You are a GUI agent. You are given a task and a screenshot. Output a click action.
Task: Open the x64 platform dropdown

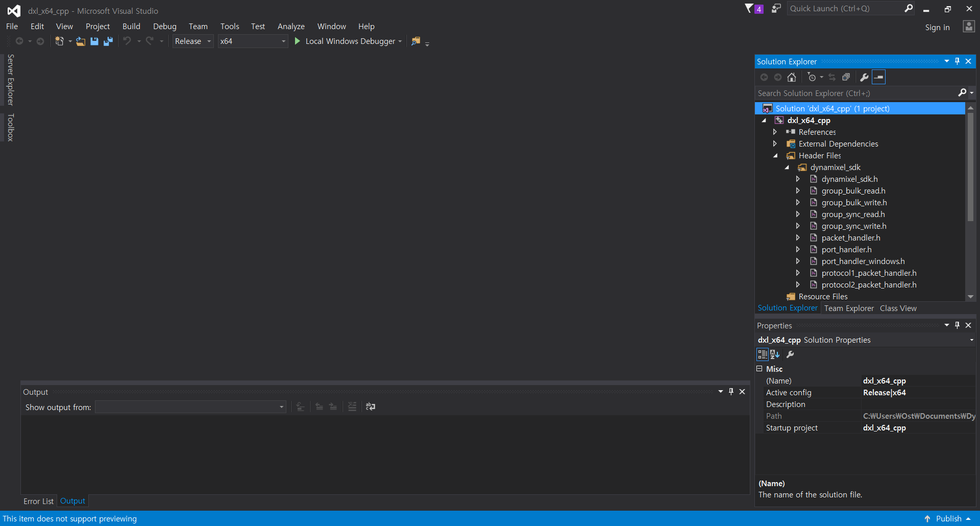(253, 41)
